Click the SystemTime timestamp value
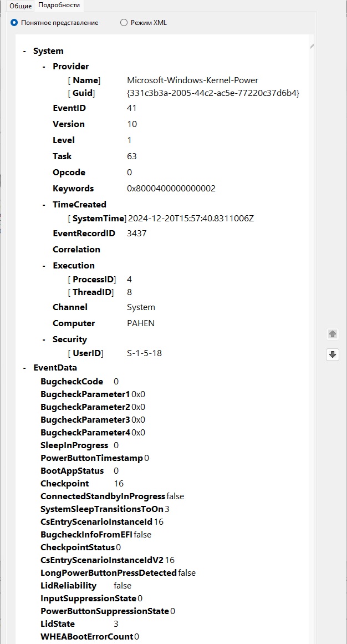This screenshot has width=347, height=644. [191, 219]
